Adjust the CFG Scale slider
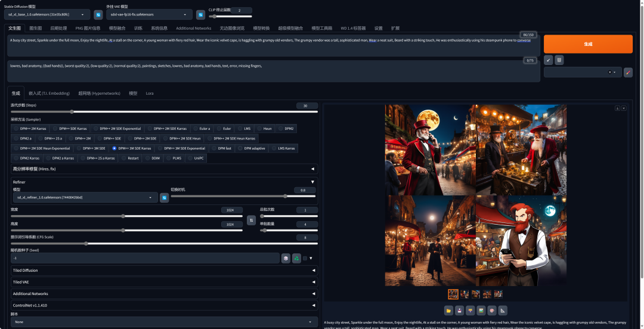Viewport: 644px width, 329px height. click(86, 243)
